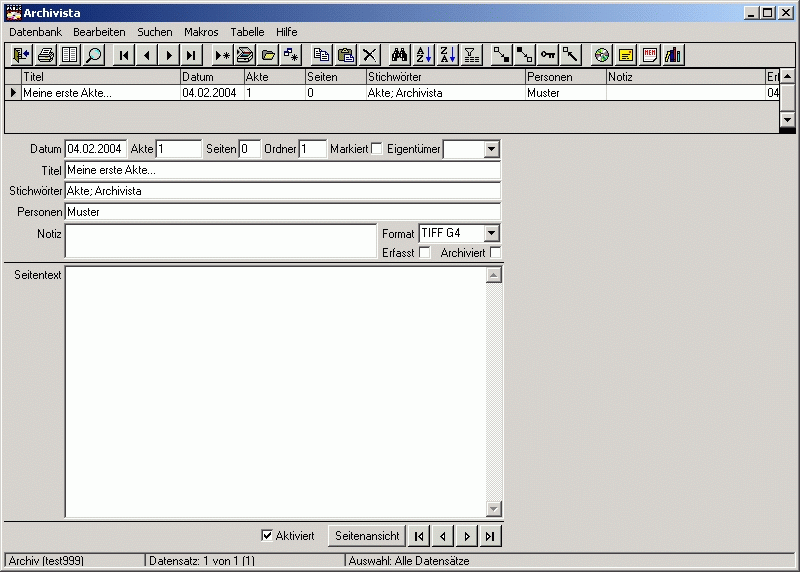This screenshot has width=800, height=572.
Task: Open the Eigentümer dropdown
Action: (x=491, y=149)
